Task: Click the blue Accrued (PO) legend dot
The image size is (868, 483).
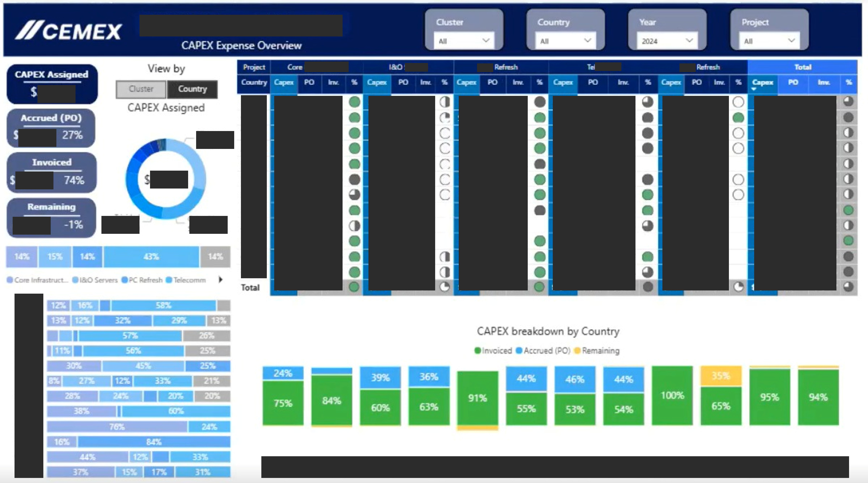Action: [x=519, y=351]
